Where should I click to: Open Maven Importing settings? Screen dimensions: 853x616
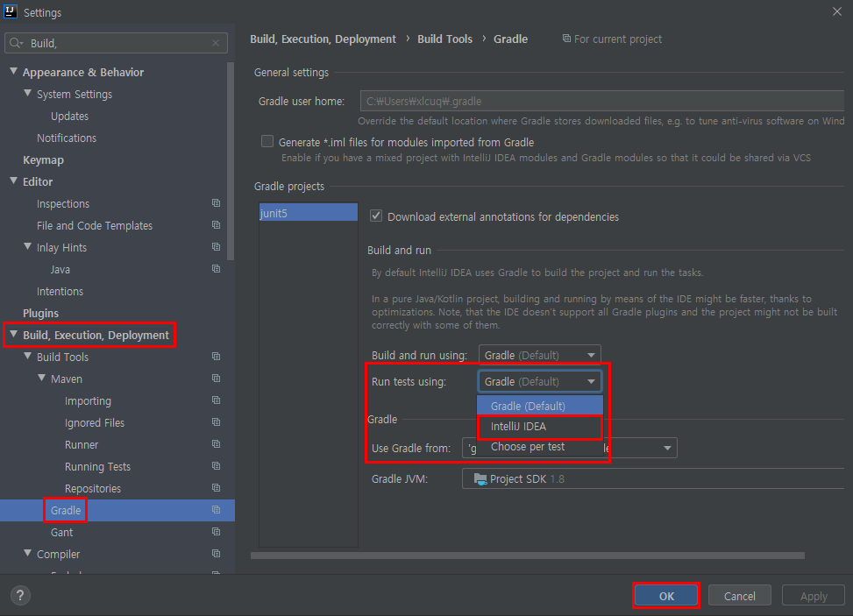[88, 400]
